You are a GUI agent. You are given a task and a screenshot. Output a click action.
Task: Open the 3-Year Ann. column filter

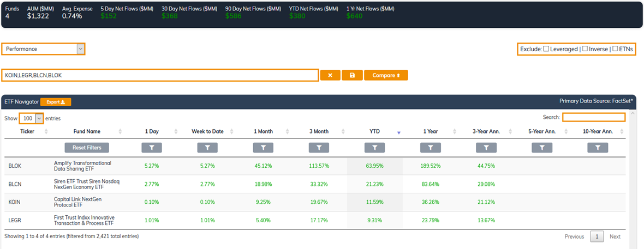(486, 148)
